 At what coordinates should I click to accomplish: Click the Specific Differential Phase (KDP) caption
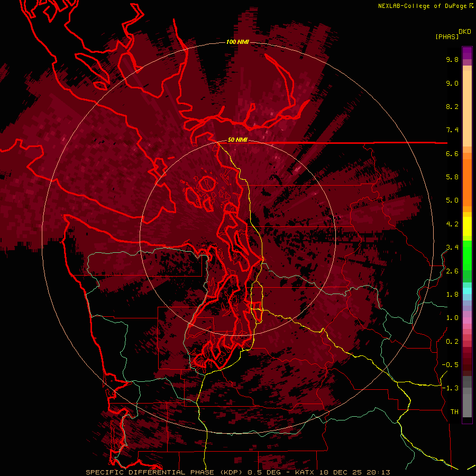click(x=164, y=472)
